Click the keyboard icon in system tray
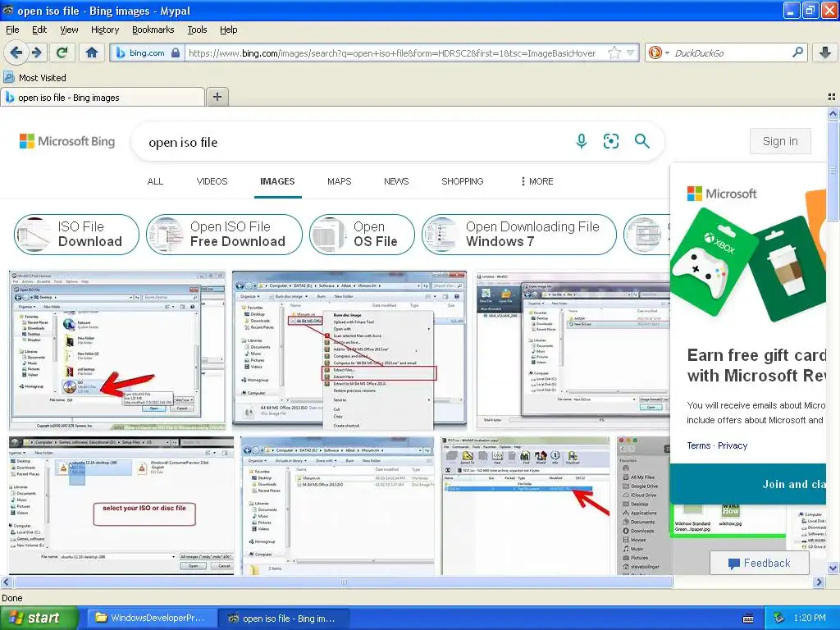 (748, 619)
